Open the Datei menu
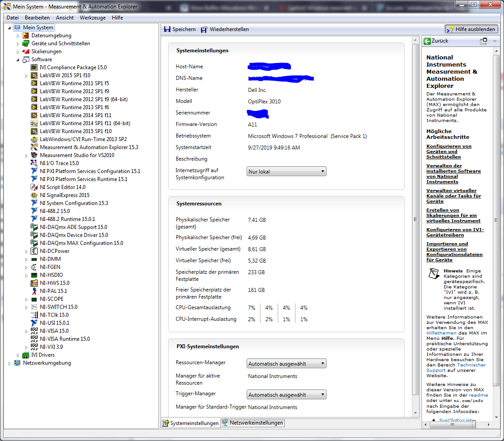504x441 pixels. point(12,18)
